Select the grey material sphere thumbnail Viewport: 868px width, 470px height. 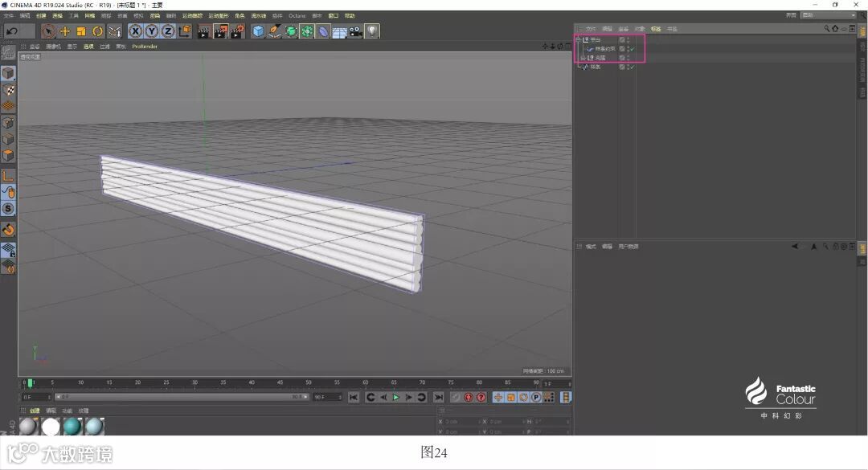[x=28, y=427]
